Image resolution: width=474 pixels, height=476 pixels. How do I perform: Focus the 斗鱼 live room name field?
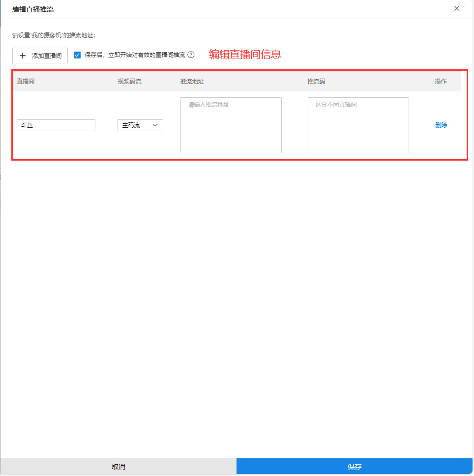click(x=56, y=125)
